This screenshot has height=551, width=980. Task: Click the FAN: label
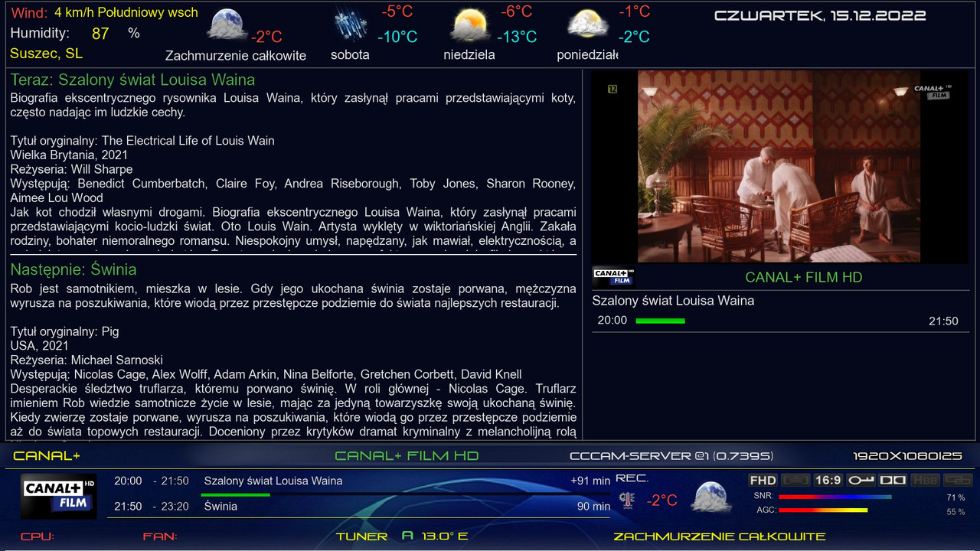(160, 536)
